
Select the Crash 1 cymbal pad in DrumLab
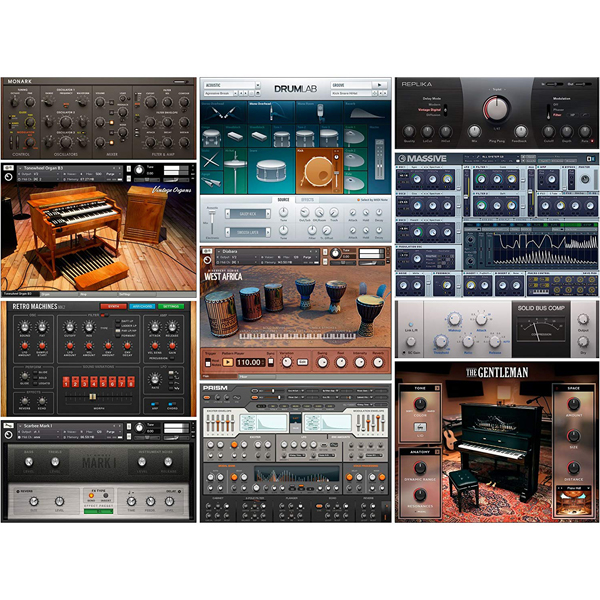[x=355, y=136]
